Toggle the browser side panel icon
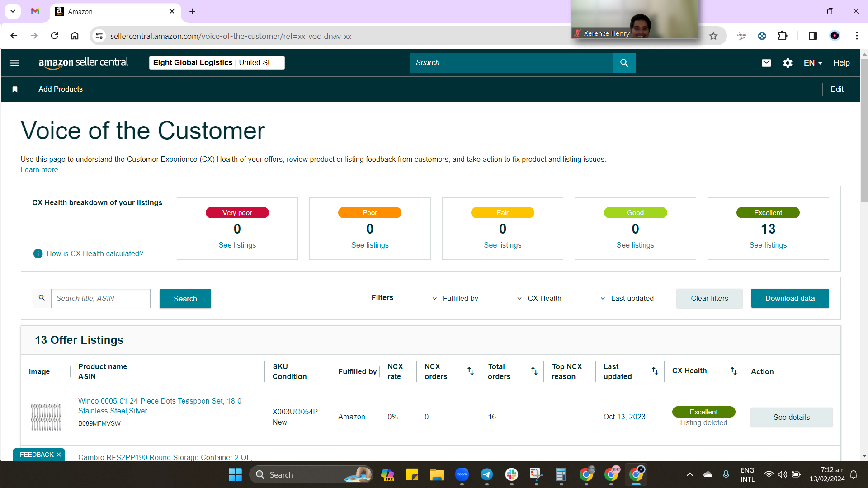The width and height of the screenshot is (868, 488). (813, 36)
